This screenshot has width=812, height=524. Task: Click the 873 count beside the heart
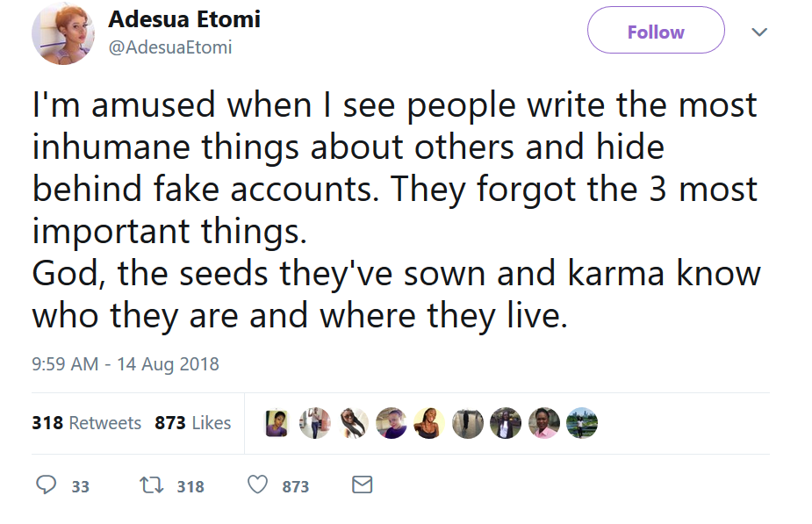295,486
